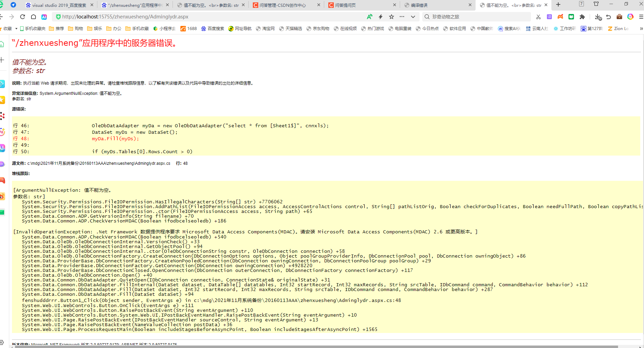Close the 编译错误 tab
This screenshot has height=348, width=644.
(x=470, y=5)
